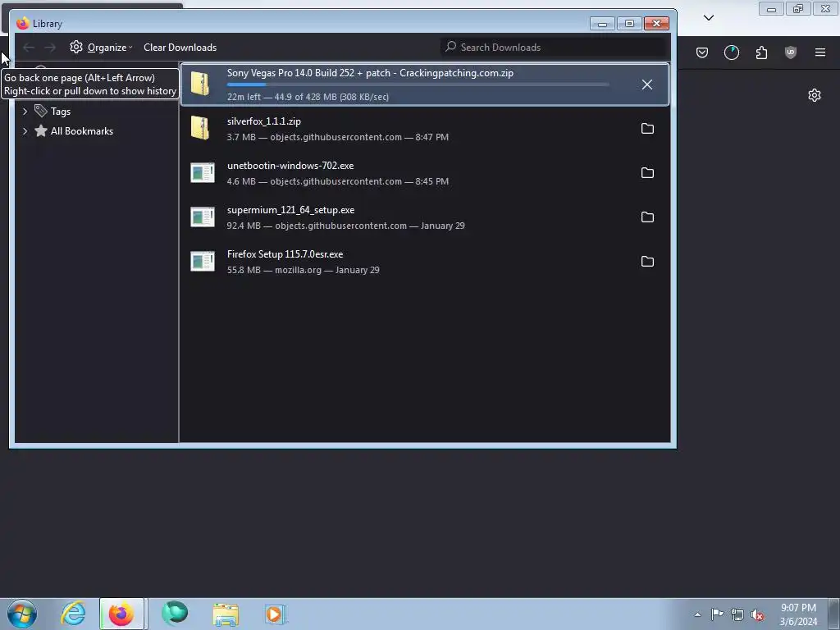The height and width of the screenshot is (630, 840).
Task: Open Pocket in Firefox toolbar
Action: point(702,52)
